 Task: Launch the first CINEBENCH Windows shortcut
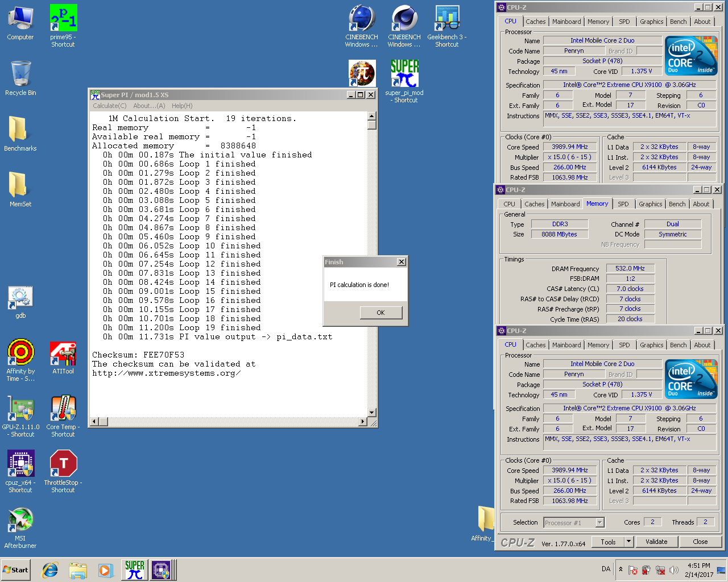362,26
